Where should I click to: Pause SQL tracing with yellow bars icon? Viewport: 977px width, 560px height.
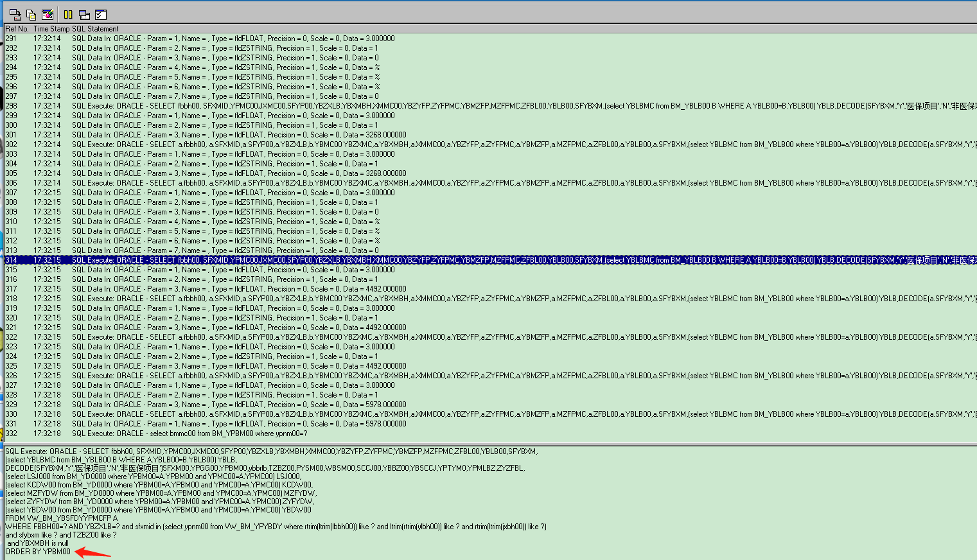tap(68, 15)
